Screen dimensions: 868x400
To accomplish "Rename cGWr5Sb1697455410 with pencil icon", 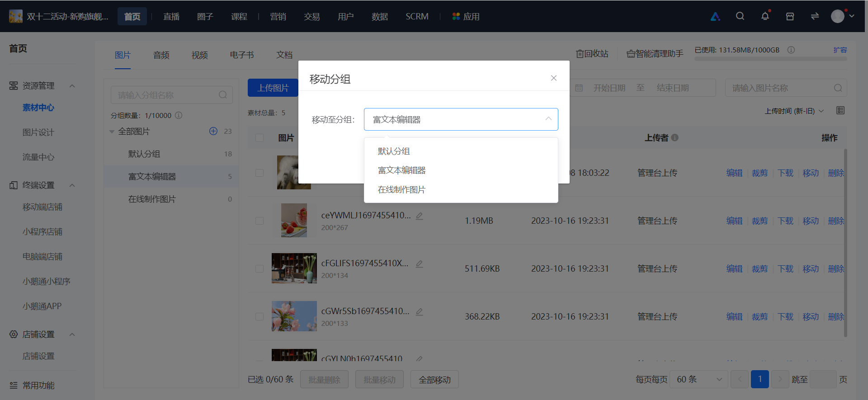I will (x=419, y=311).
